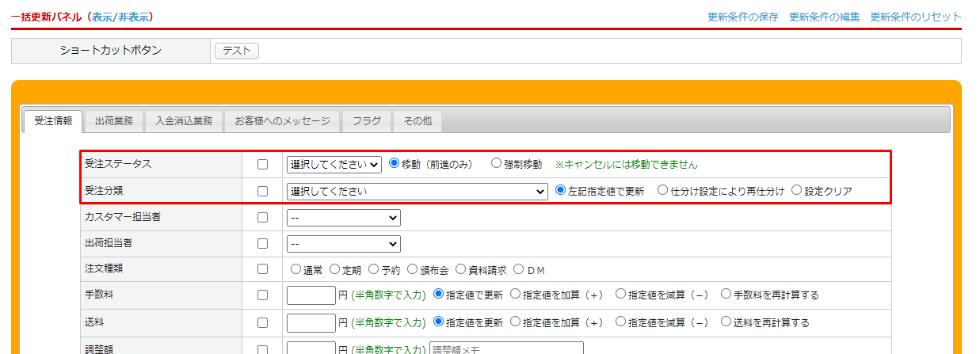Click the 表示/非表示 toggle link
Screen dimensions: 980x354
coord(120,17)
